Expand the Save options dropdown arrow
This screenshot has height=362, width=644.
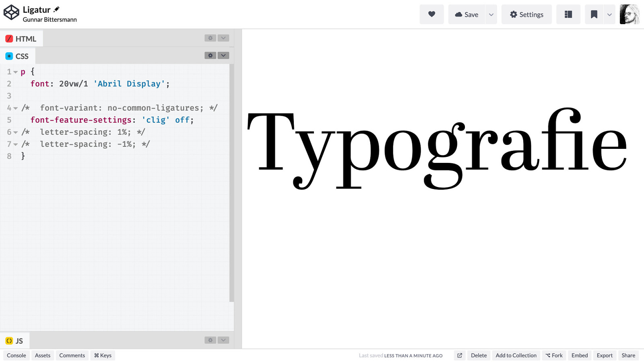click(491, 14)
